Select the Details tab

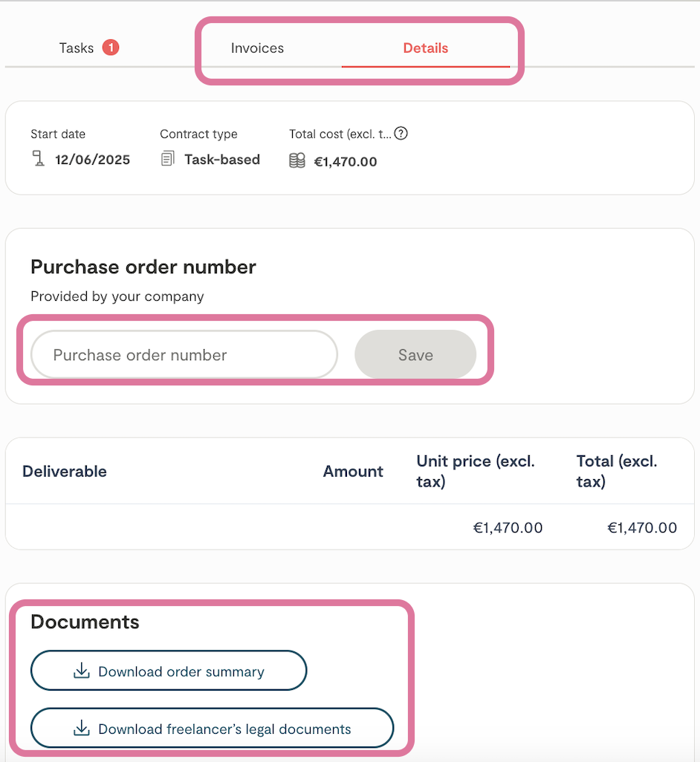(425, 48)
